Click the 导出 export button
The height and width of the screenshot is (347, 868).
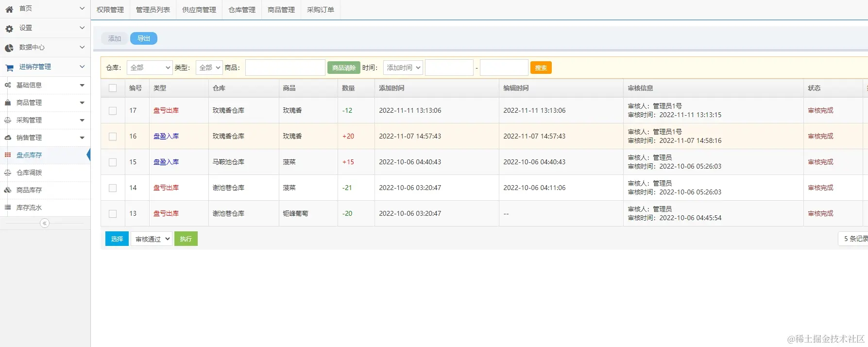pyautogui.click(x=144, y=38)
